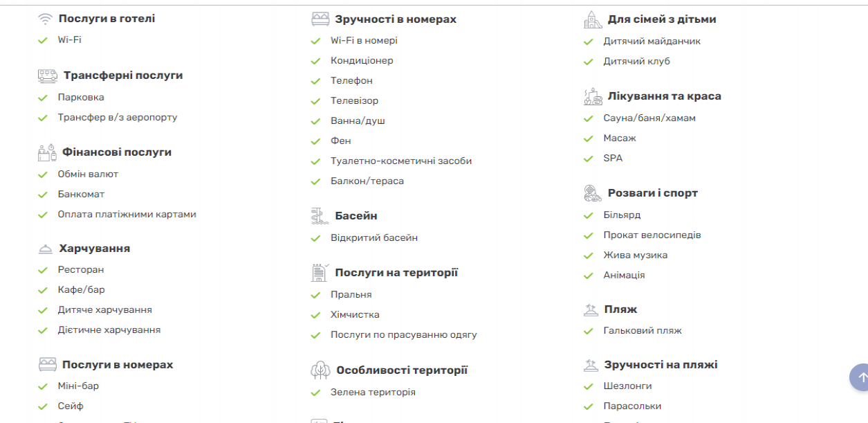Viewport: 868px width, 423px height.
Task: Click the Відкритий басейн item
Action: coord(374,237)
